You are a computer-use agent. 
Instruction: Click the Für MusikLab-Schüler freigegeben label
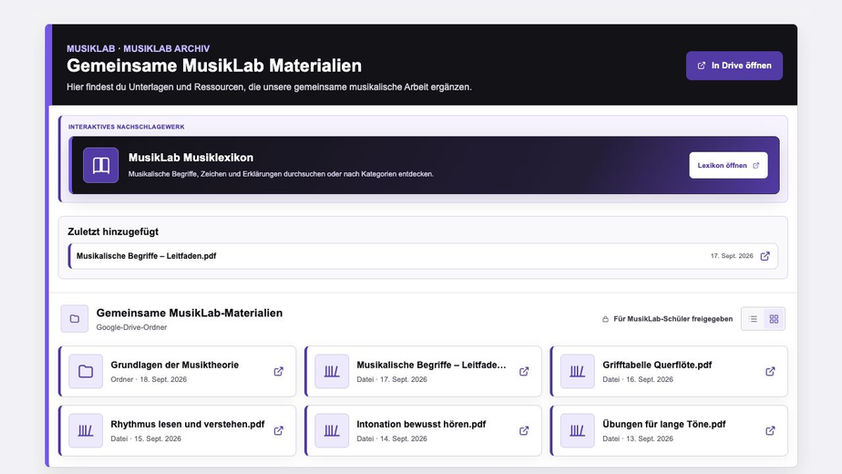click(x=673, y=319)
